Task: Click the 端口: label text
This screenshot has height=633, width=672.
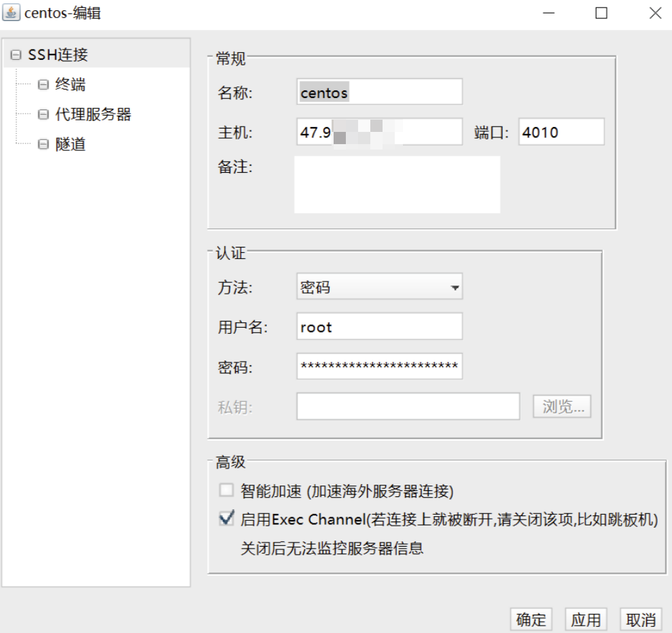Action: 491,133
